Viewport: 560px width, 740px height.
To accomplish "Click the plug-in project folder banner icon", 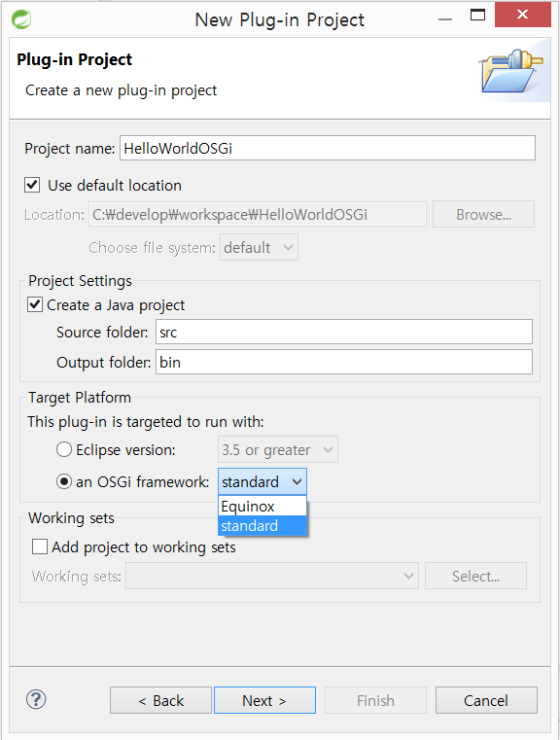I will tap(511, 71).
